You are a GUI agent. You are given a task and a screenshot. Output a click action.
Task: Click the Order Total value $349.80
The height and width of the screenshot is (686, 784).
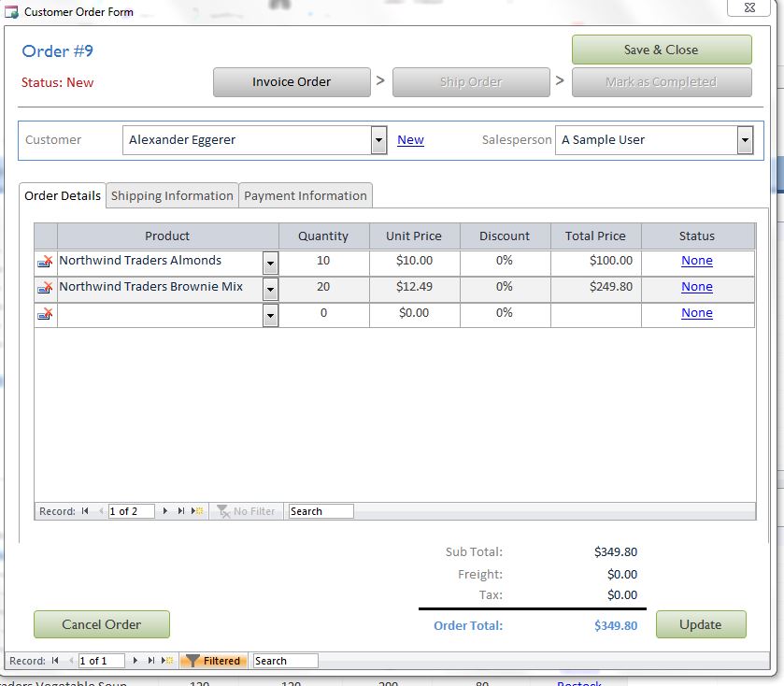[616, 625]
